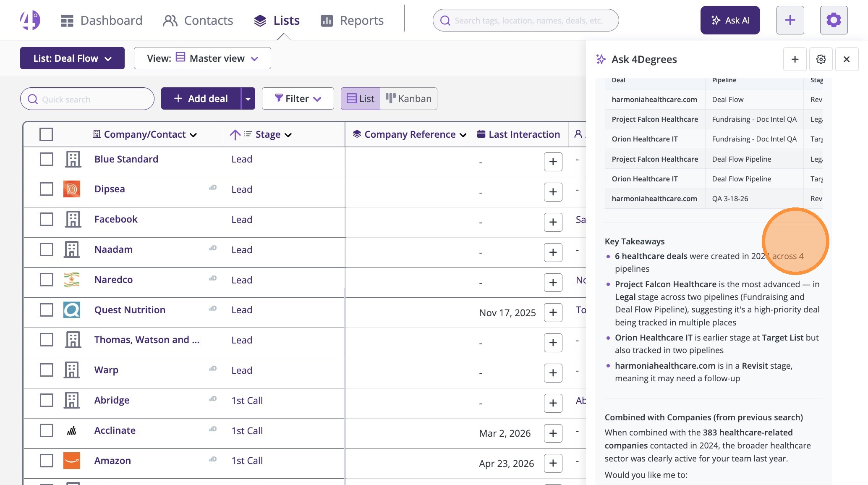The image size is (868, 485).
Task: Open the purple settings gear icon
Action: pyautogui.click(x=834, y=20)
